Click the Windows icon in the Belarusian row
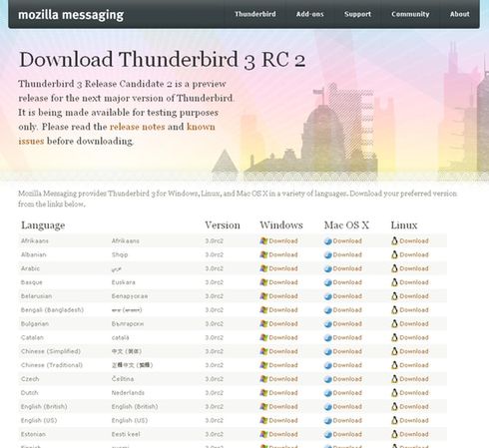This screenshot has height=448, width=489. (263, 296)
